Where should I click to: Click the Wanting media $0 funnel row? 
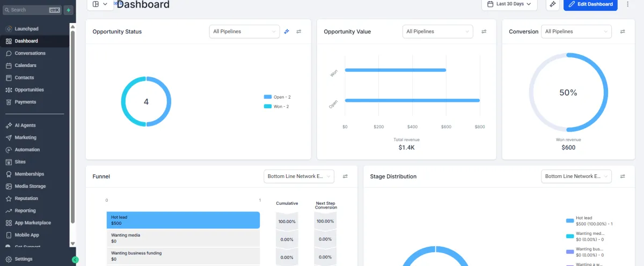(x=183, y=238)
